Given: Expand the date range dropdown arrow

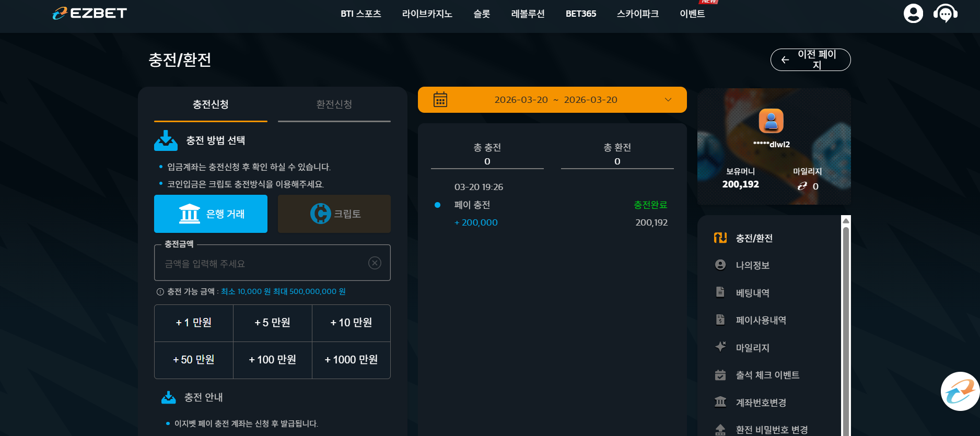Looking at the screenshot, I should [x=668, y=100].
